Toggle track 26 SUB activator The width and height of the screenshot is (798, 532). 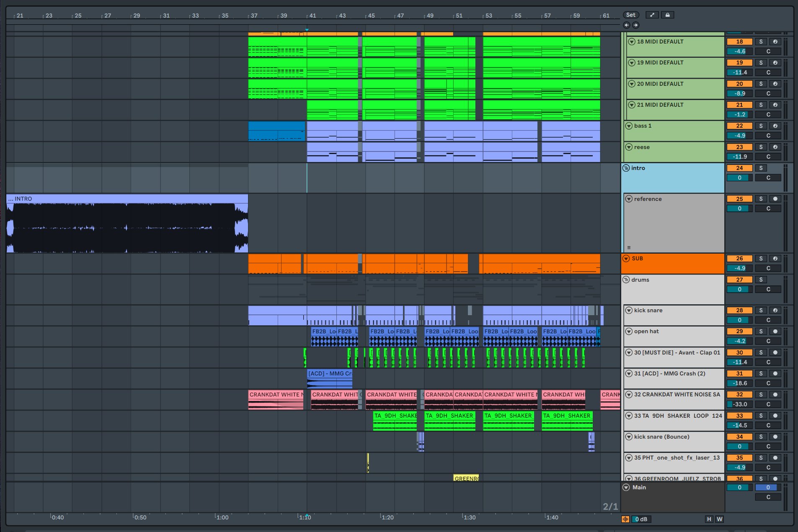click(739, 258)
